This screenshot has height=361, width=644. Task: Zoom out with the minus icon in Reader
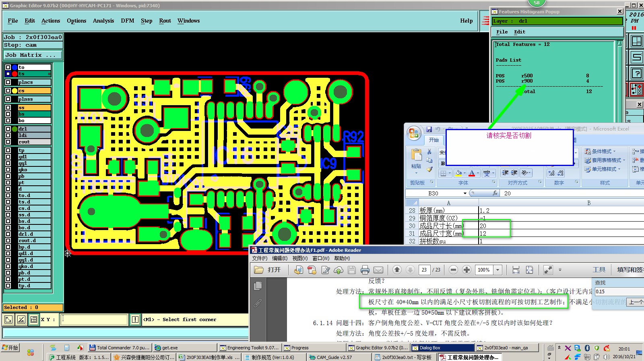[x=453, y=270]
